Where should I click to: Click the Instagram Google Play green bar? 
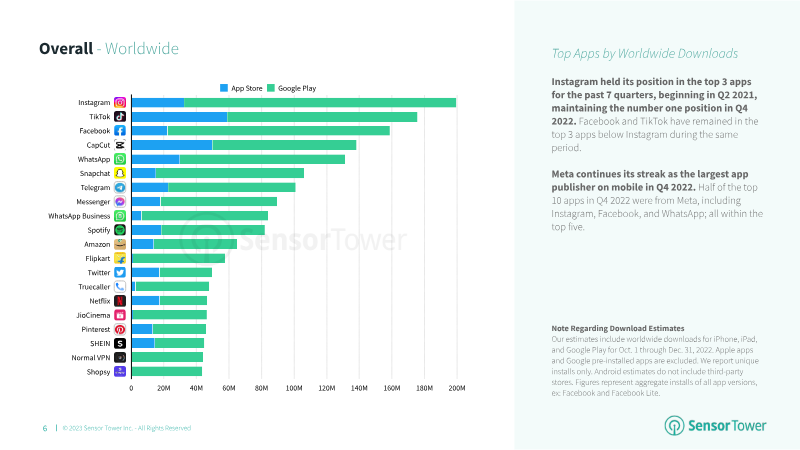pos(320,103)
